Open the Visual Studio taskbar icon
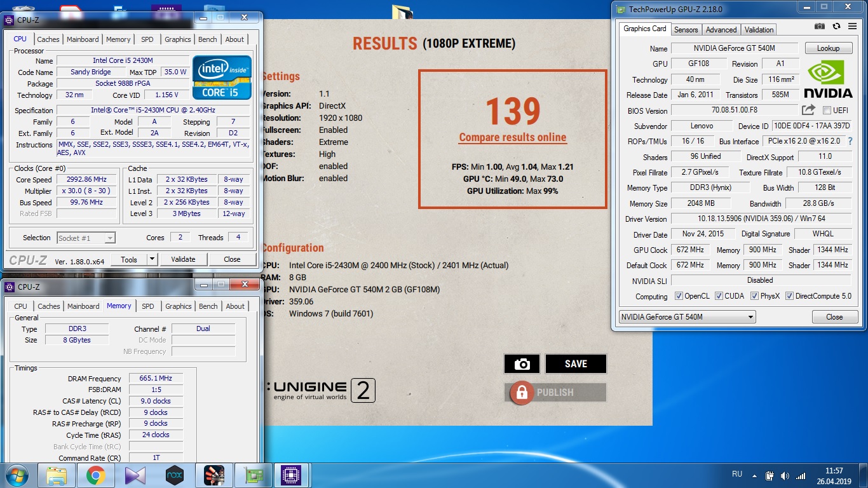The width and height of the screenshot is (868, 488). click(x=135, y=475)
